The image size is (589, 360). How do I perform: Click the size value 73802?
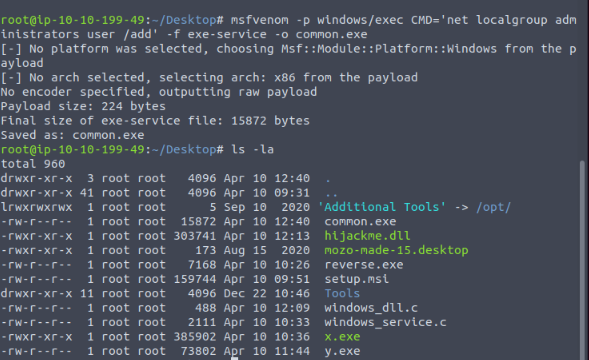click(198, 351)
